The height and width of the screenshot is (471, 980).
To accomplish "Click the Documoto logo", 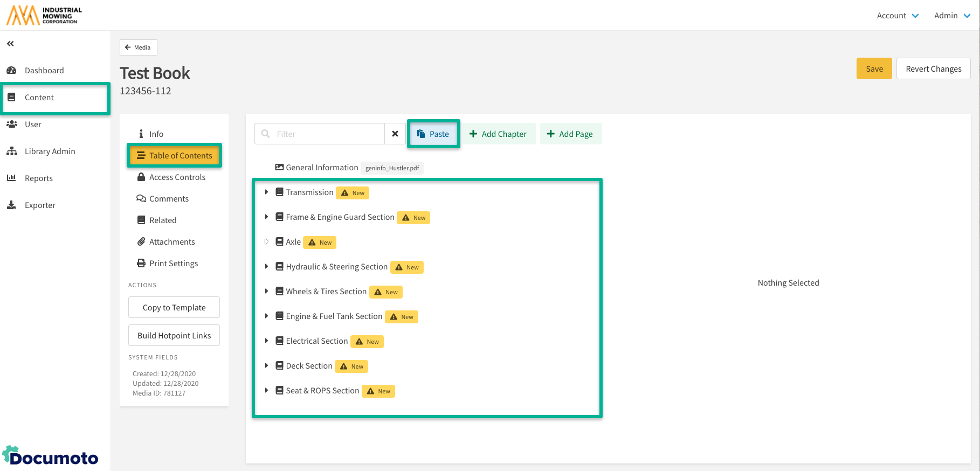I will point(51,456).
